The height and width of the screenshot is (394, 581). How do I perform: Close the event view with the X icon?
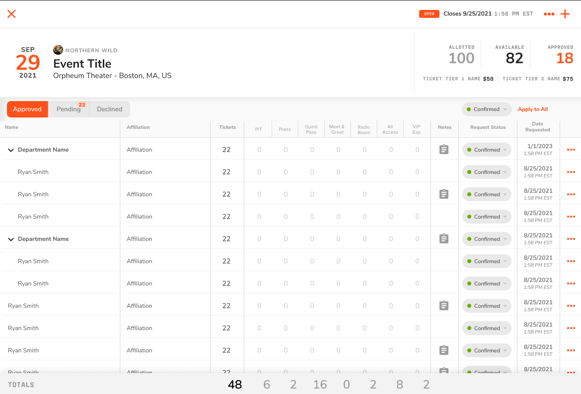11,14
